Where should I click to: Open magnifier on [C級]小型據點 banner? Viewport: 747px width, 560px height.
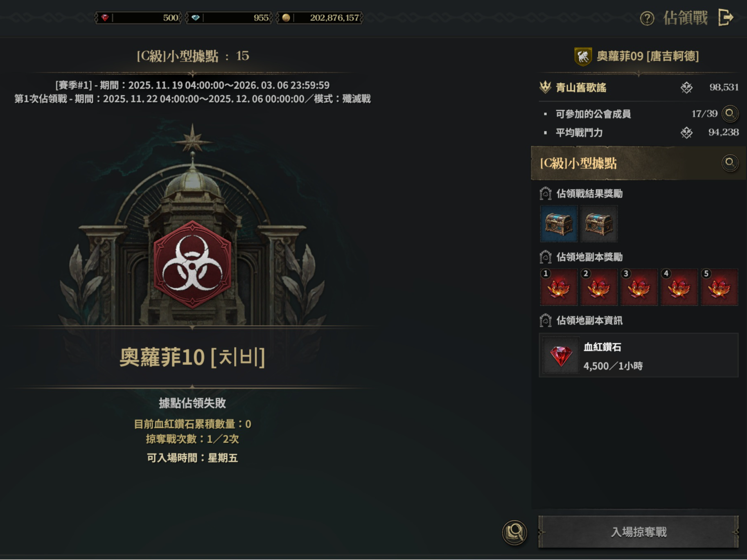730,163
